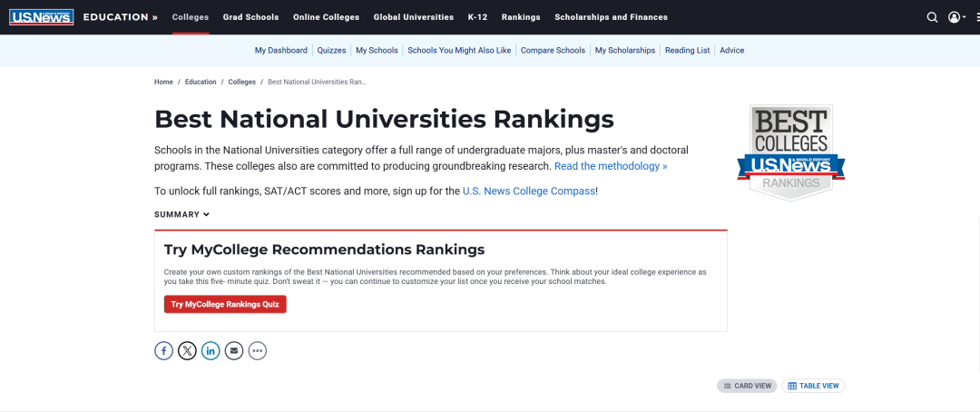Image resolution: width=980 pixels, height=412 pixels.
Task: Open the Grad Schools tab
Action: click(x=250, y=17)
